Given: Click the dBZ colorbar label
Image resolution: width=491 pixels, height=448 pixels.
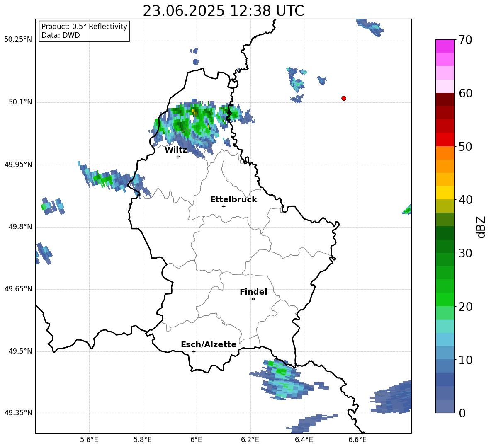Looking at the screenshot, I should pos(481,227).
